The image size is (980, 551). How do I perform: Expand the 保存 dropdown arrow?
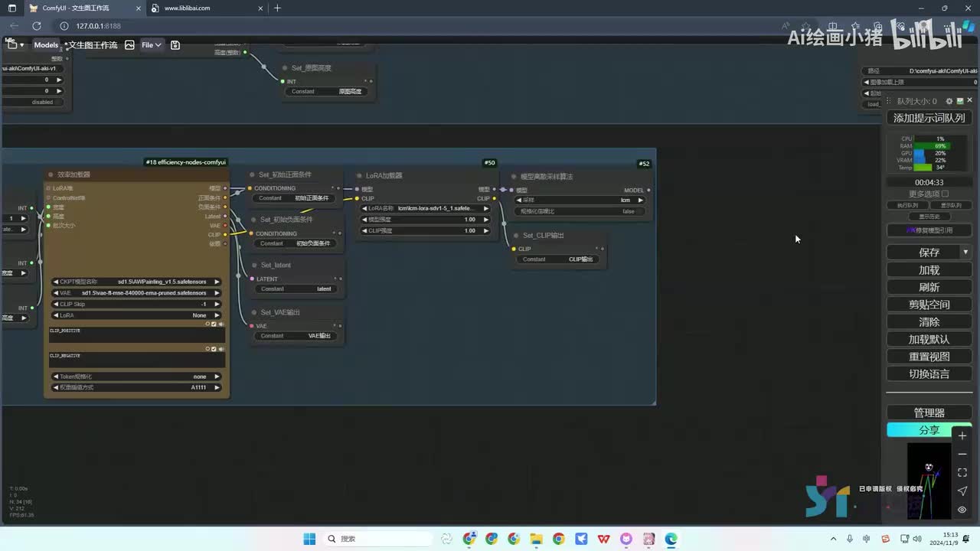(x=965, y=252)
